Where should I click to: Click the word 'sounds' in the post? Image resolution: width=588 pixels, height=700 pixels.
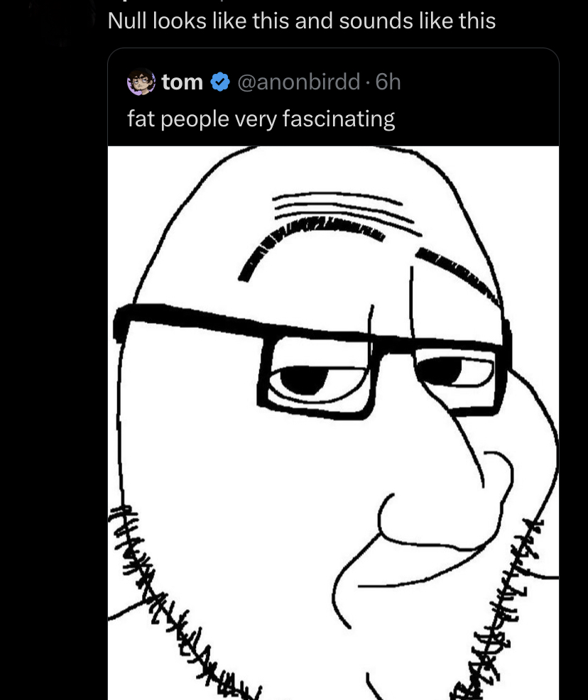376,21
